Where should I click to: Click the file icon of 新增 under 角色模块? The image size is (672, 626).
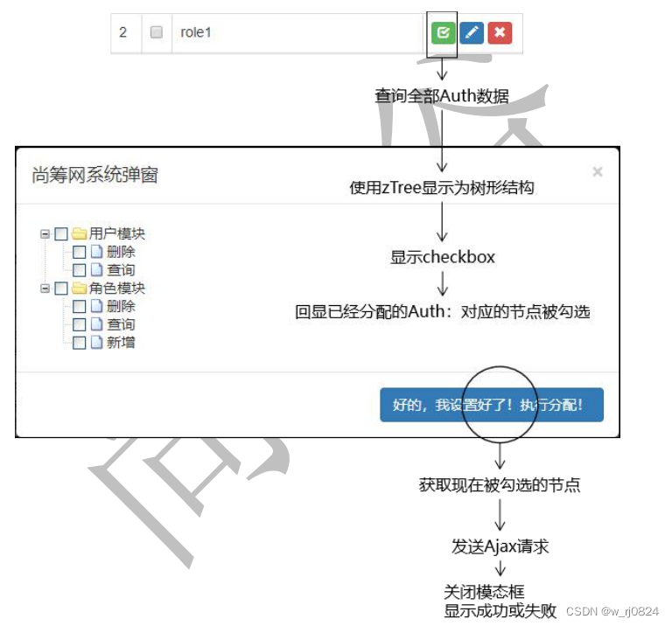97,342
